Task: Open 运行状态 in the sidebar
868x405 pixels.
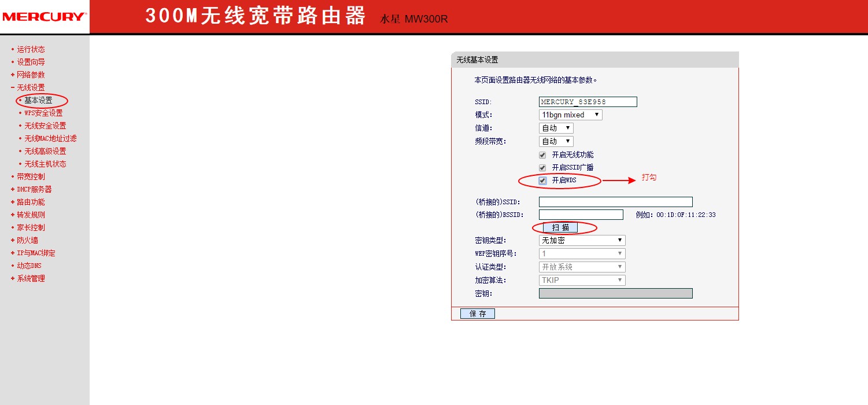Action: pyautogui.click(x=30, y=49)
